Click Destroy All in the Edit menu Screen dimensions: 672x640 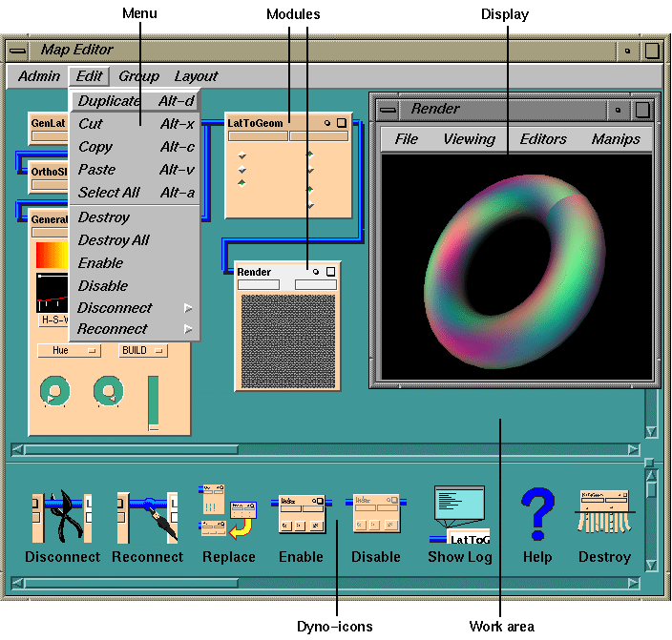pyautogui.click(x=114, y=240)
